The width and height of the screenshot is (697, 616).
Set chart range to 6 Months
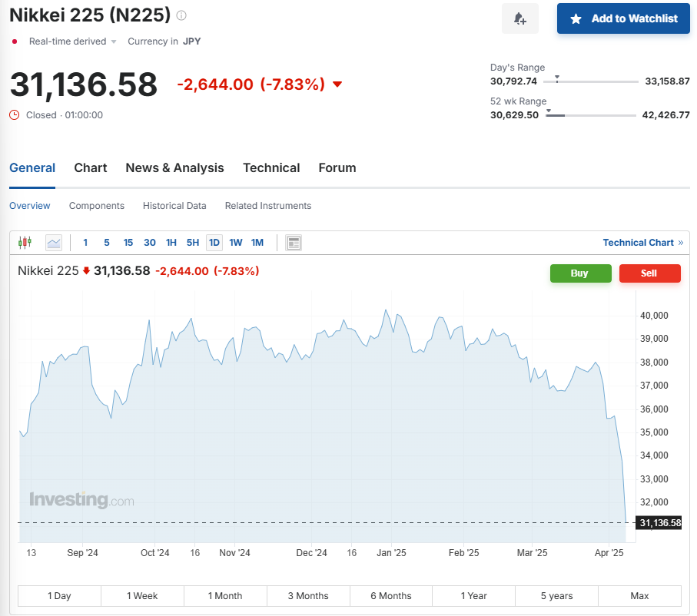coord(390,596)
